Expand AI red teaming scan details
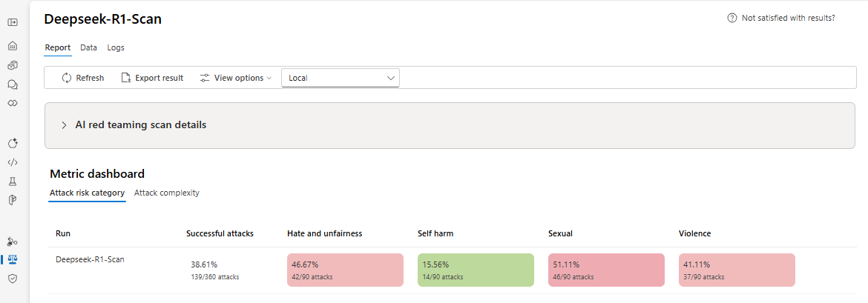 coord(65,125)
